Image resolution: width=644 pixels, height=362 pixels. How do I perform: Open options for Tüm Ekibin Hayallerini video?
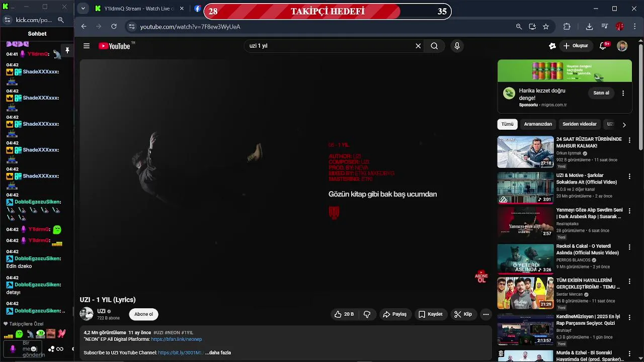pos(629,282)
